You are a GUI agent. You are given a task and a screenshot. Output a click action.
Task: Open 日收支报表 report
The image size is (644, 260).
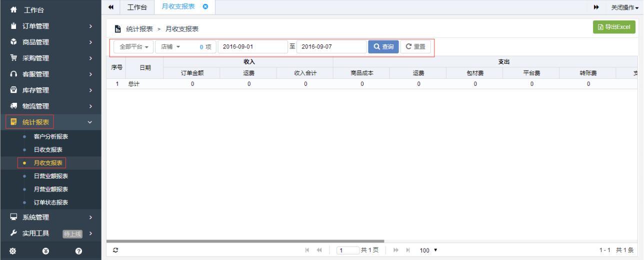click(47, 150)
